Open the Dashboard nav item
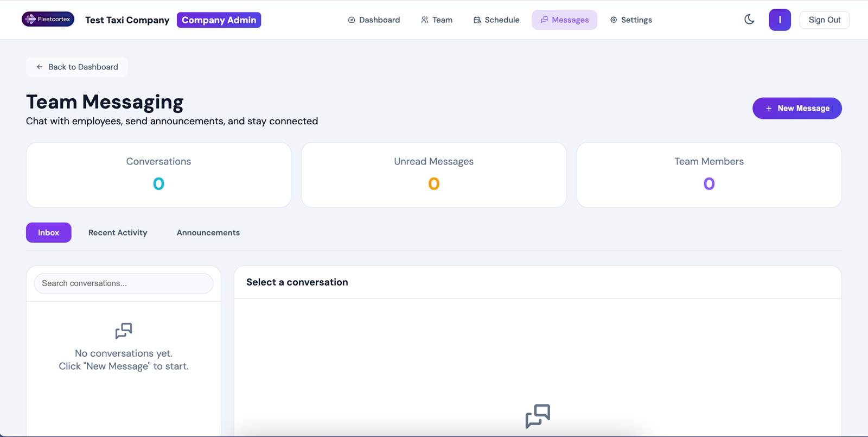This screenshot has height=437, width=868. click(x=374, y=20)
